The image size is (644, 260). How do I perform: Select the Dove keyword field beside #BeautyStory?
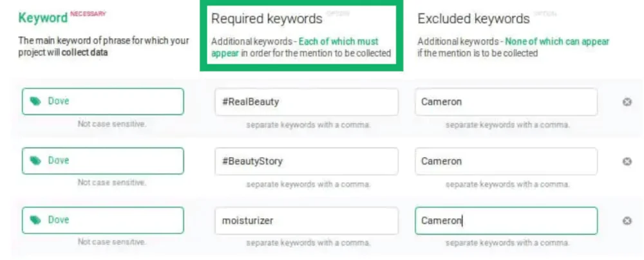pos(109,161)
